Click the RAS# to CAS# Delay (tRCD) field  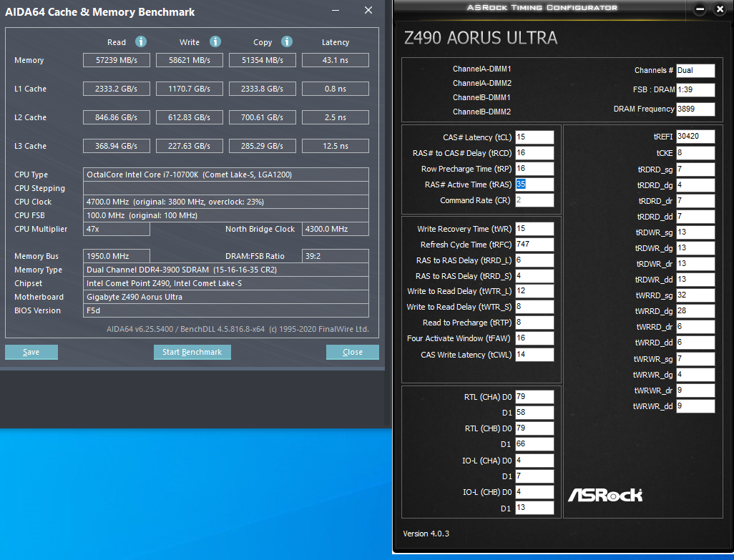point(534,153)
